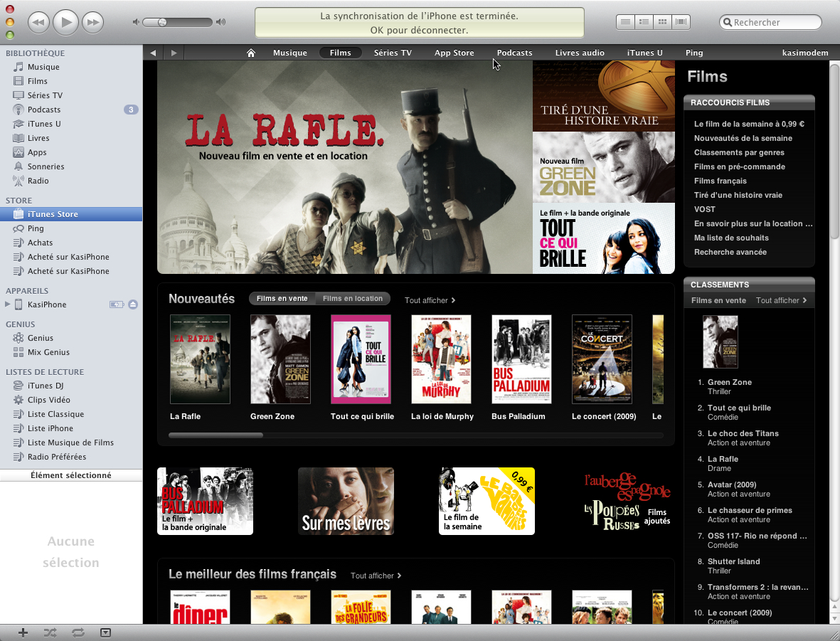Open Shutter Island in the ranking list
This screenshot has height=641, width=840.
point(733,562)
